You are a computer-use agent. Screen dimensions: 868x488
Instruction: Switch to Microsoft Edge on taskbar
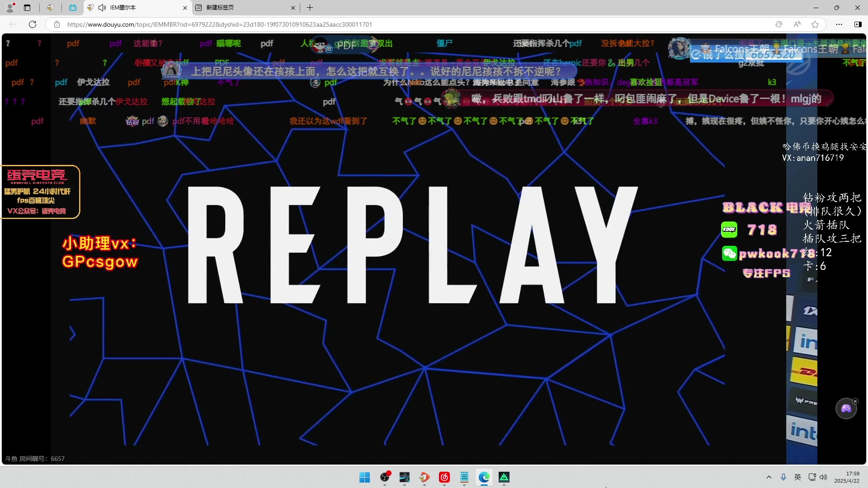tap(484, 477)
